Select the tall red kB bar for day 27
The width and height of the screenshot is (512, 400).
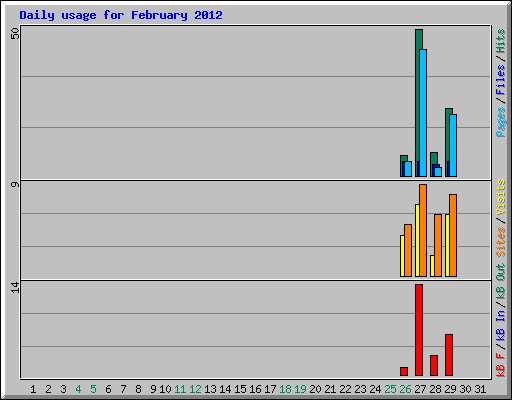419,330
